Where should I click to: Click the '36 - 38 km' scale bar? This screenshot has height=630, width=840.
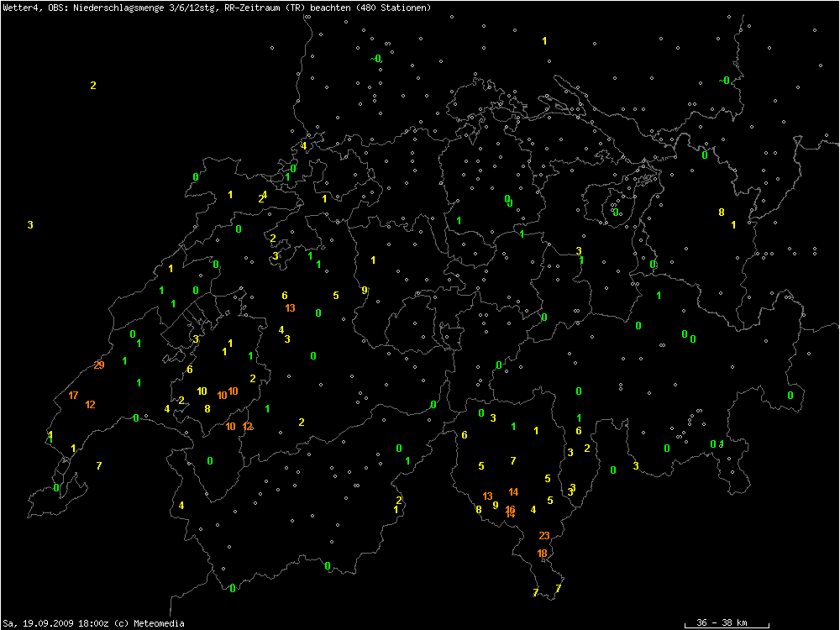[726, 623]
